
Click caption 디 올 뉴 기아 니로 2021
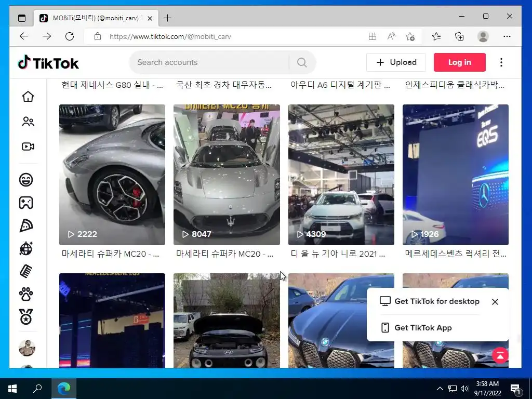click(x=338, y=254)
